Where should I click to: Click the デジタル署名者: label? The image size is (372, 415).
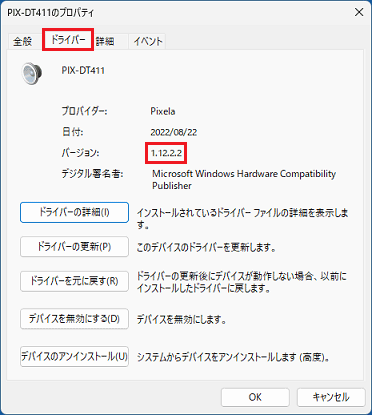(92, 174)
